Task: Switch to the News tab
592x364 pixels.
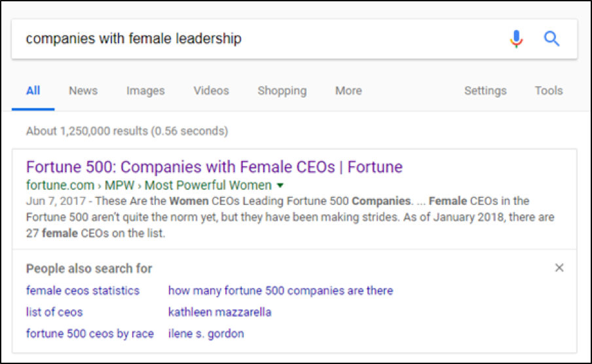Action: pos(83,90)
